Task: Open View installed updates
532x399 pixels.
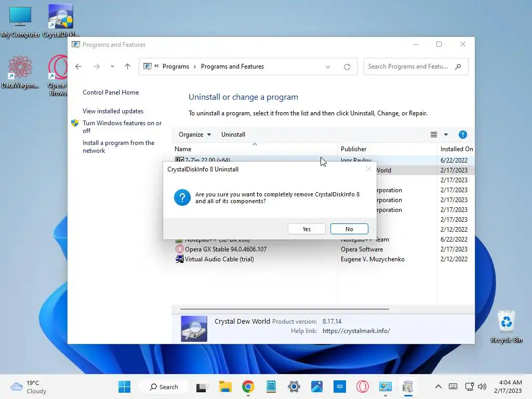Action: coord(113,111)
